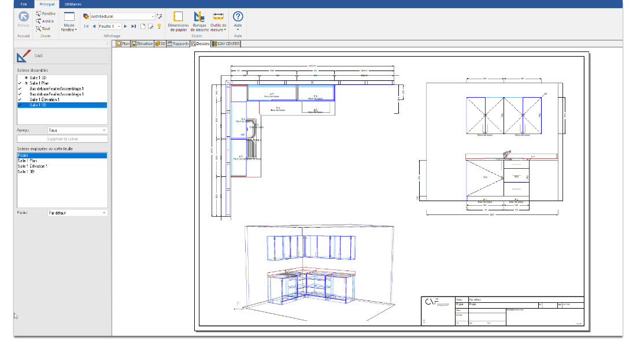Click the layers icon beside Architectural
Screen dimensions: 644x341
86,16
